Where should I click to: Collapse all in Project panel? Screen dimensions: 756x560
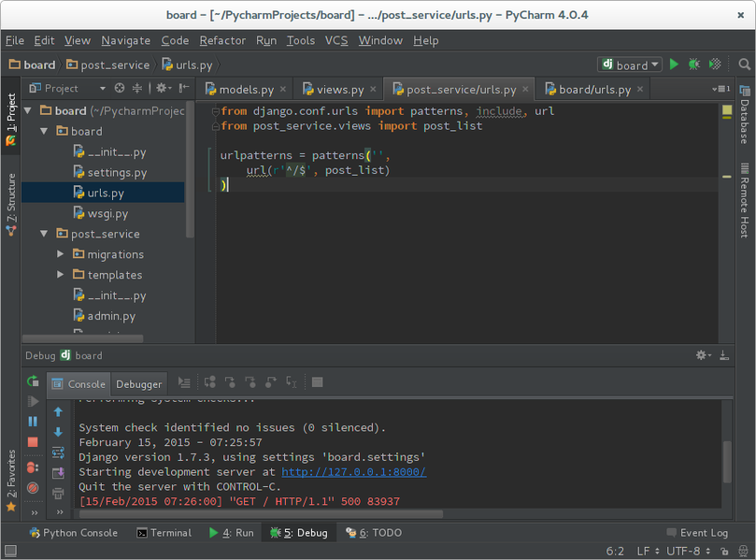(x=137, y=88)
